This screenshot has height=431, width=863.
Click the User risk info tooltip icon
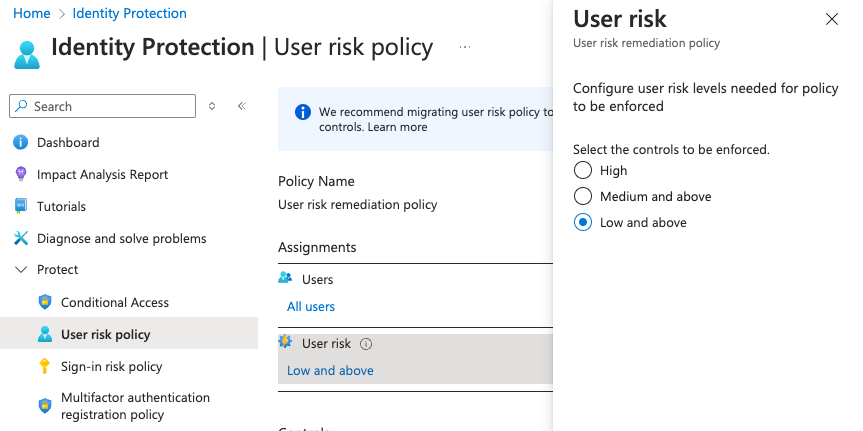366,344
